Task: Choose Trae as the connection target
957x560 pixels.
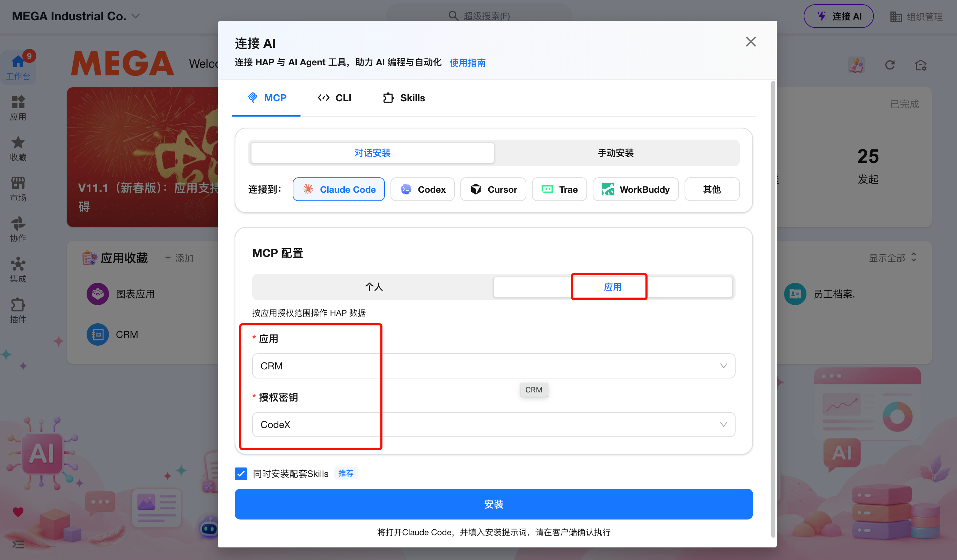Action: coord(559,189)
